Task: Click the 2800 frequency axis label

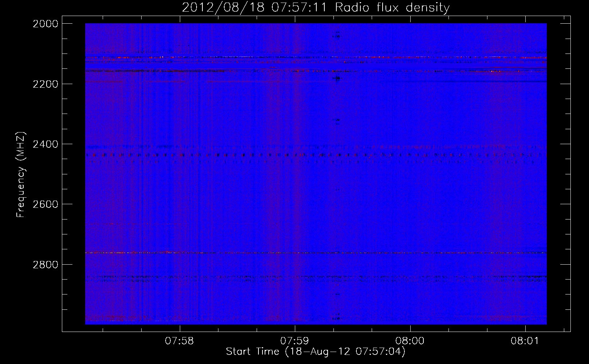Action: [46, 265]
